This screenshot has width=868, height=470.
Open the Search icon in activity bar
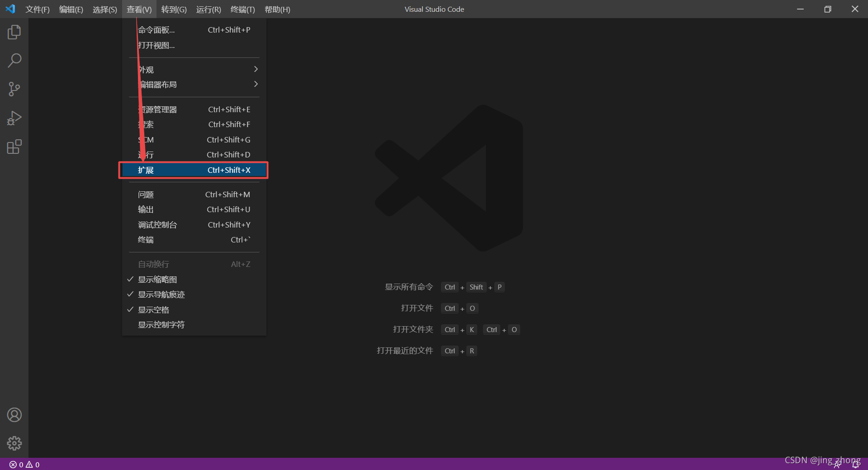click(14, 61)
